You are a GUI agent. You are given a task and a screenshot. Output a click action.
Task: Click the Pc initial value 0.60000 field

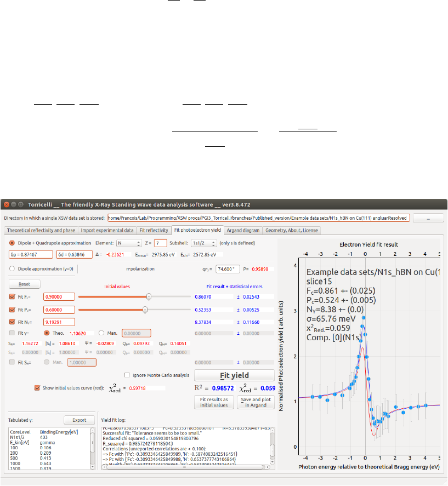[59, 310]
